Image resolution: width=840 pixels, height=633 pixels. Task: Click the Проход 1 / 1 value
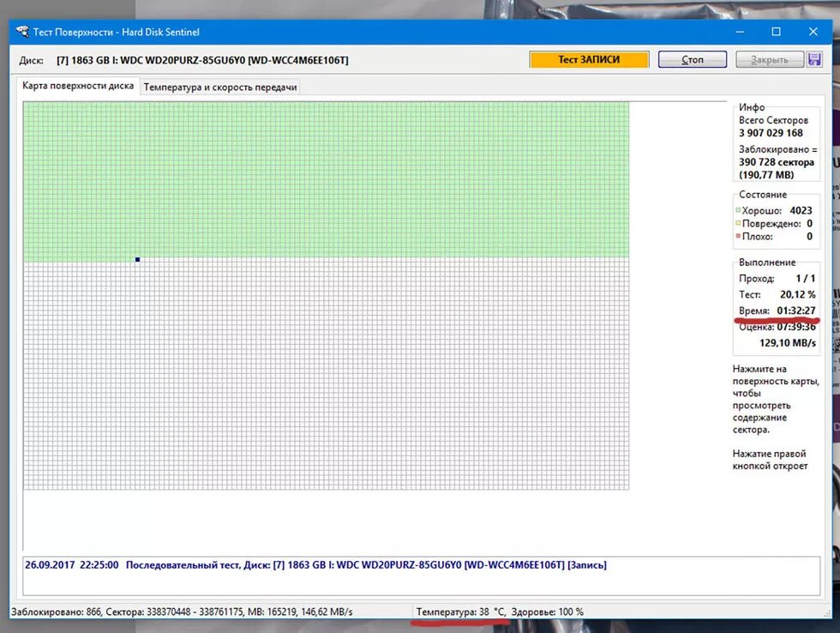[x=805, y=278]
